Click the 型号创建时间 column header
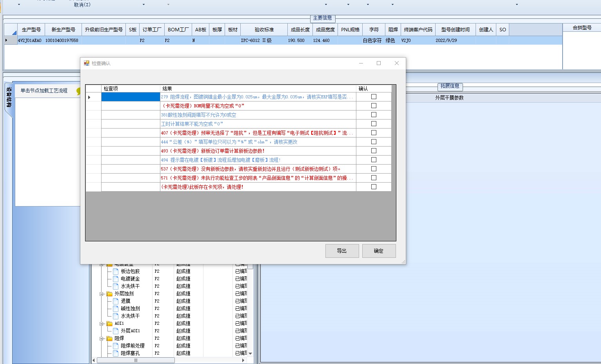Viewport: 601px width, 364px height. [x=455, y=30]
